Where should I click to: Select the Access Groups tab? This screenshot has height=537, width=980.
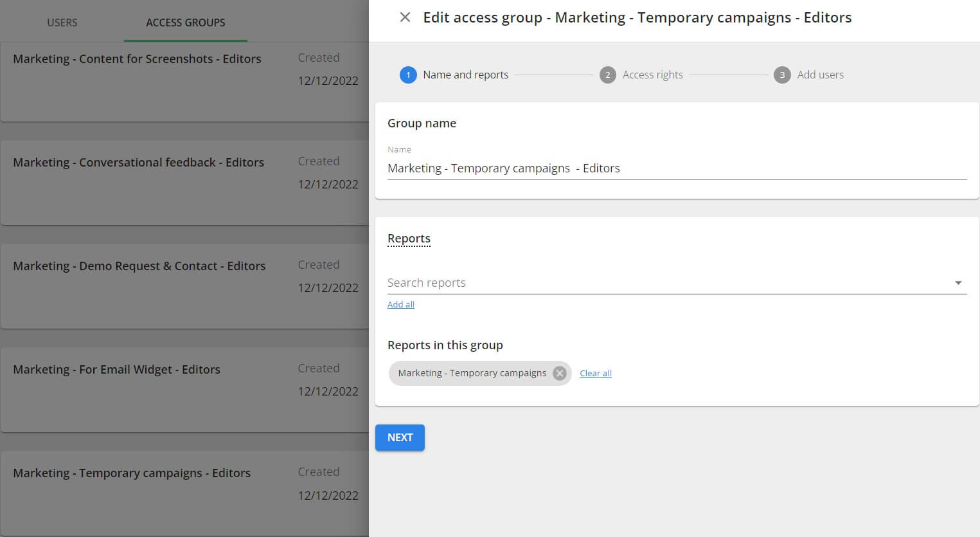click(x=185, y=23)
